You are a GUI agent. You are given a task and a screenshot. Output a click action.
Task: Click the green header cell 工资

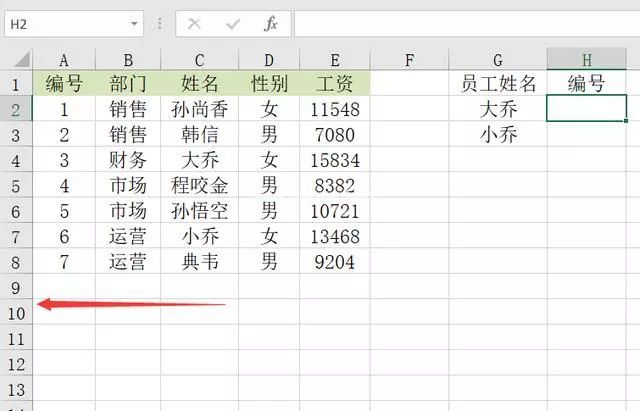pyautogui.click(x=334, y=84)
